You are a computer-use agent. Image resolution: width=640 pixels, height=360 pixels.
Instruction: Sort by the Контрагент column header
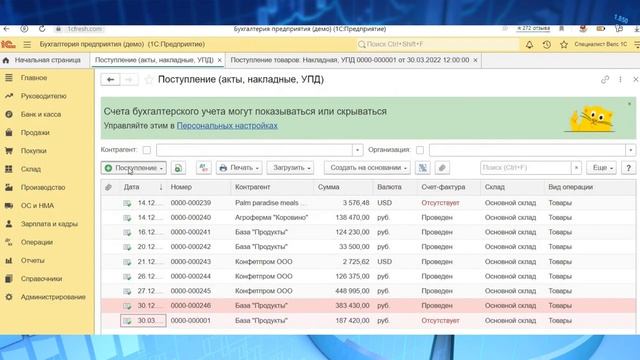[x=253, y=187]
